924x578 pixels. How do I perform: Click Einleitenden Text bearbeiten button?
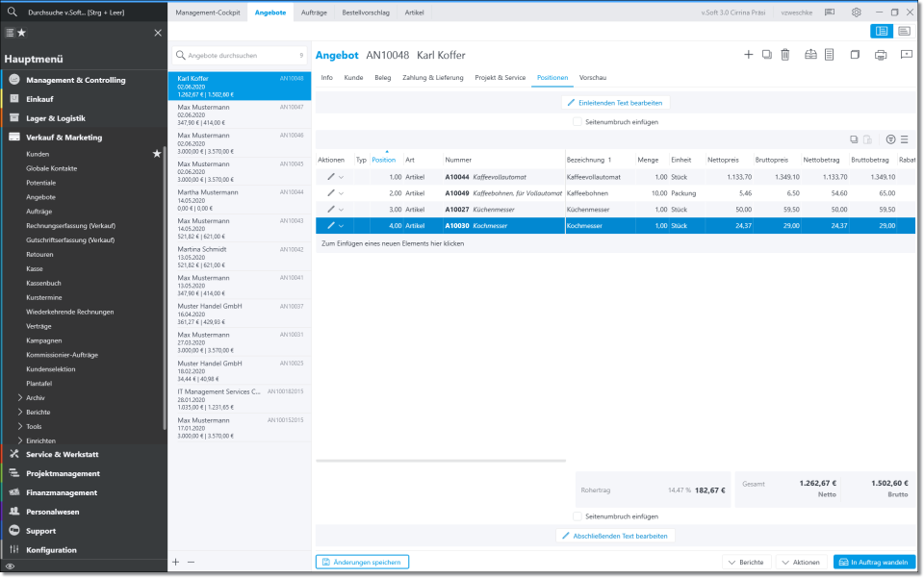pos(615,103)
